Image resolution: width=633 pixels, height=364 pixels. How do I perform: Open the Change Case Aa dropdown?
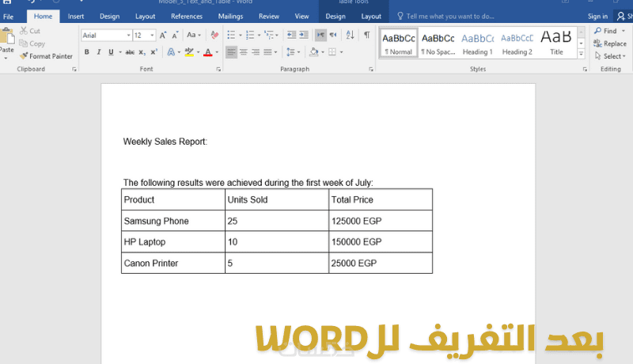[194, 35]
